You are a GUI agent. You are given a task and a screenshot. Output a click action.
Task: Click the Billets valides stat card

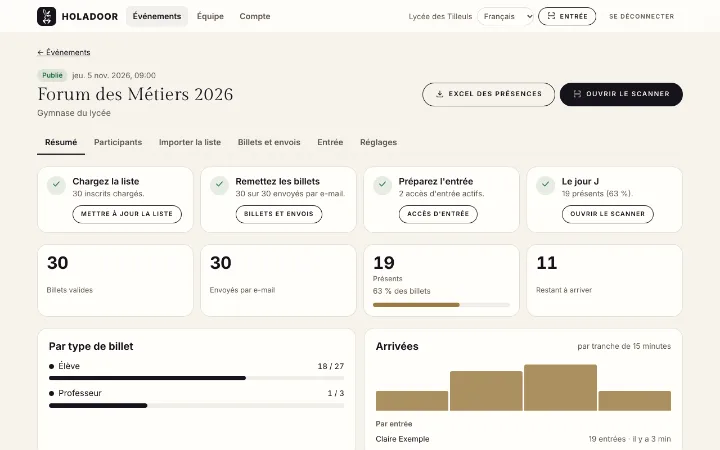tap(115, 281)
